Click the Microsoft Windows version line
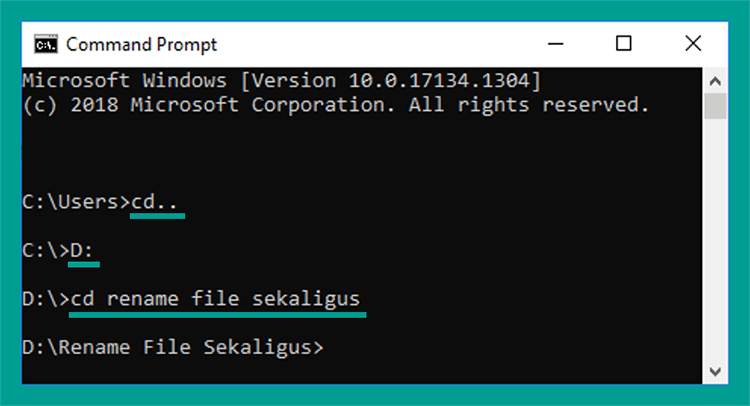The width and height of the screenshot is (750, 406). 282,81
